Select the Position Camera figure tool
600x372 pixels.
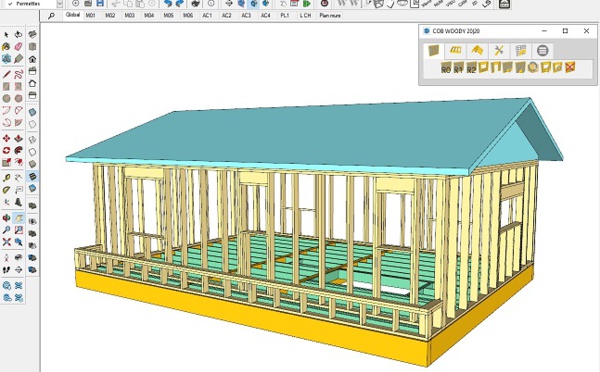[6, 257]
